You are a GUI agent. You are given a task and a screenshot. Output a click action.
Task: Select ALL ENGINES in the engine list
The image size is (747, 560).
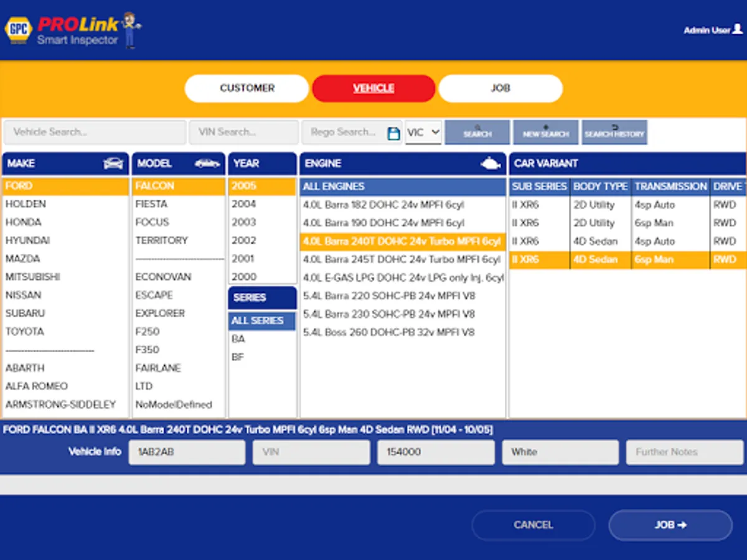(403, 187)
